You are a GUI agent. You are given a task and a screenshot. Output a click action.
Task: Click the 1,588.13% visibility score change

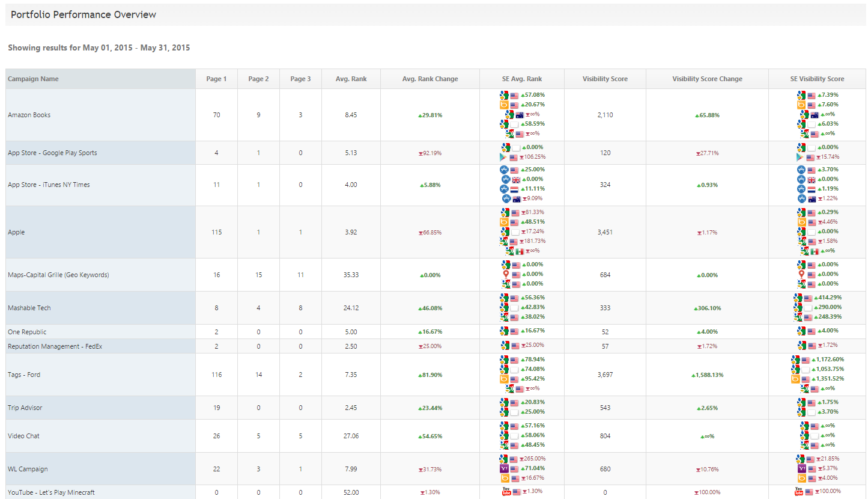707,375
